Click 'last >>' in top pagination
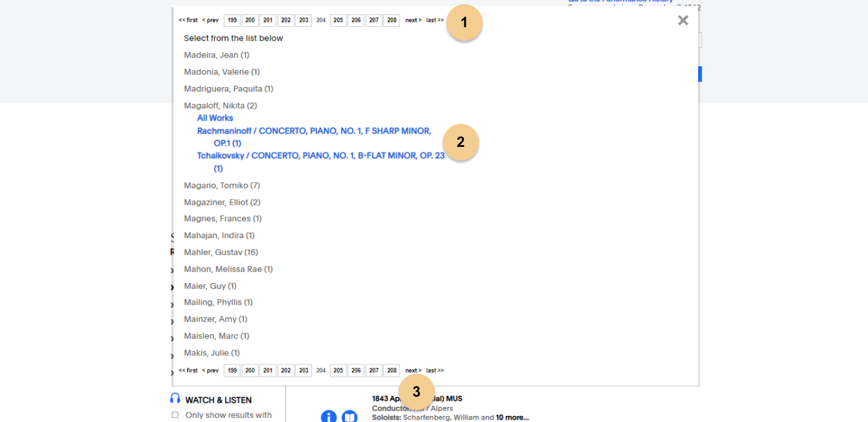The height and width of the screenshot is (422, 868). [435, 21]
